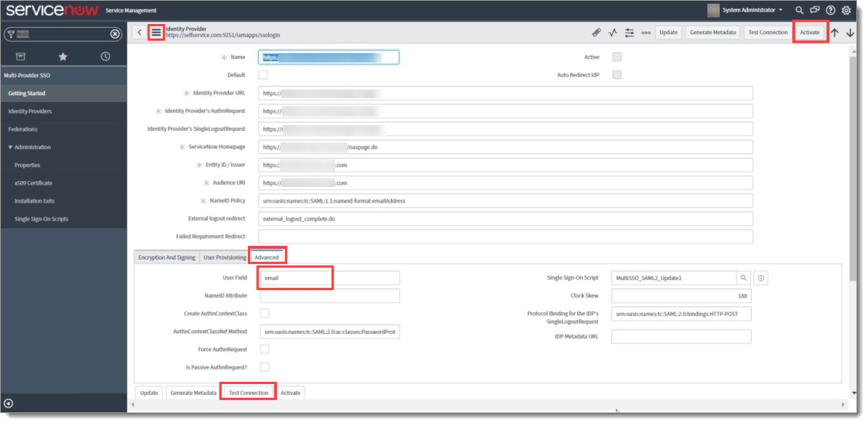Screen dimensions: 868x424
Task: Open the form context hamburger menu
Action: pos(156,33)
